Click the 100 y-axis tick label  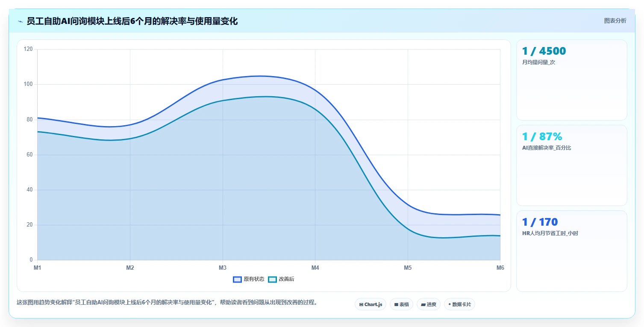point(28,84)
